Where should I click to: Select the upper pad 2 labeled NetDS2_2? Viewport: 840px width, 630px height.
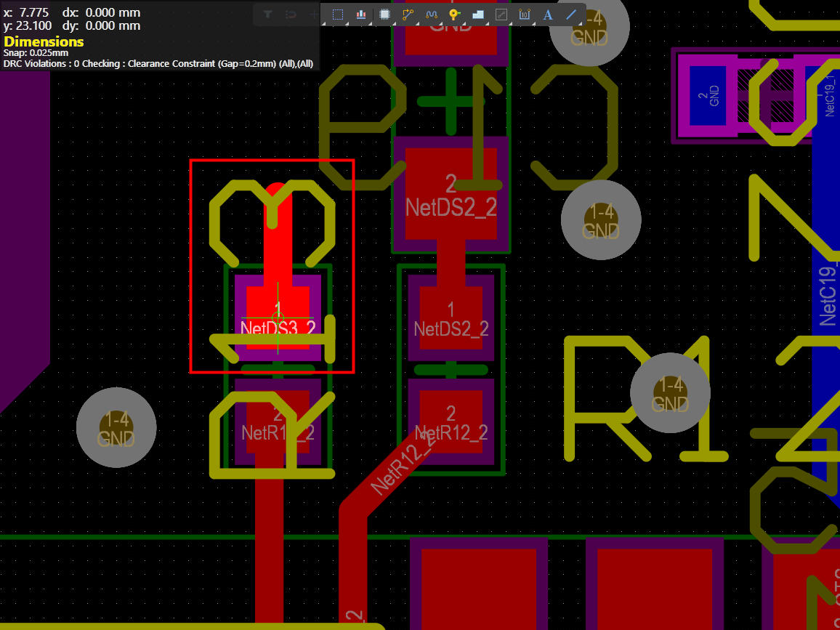451,193
